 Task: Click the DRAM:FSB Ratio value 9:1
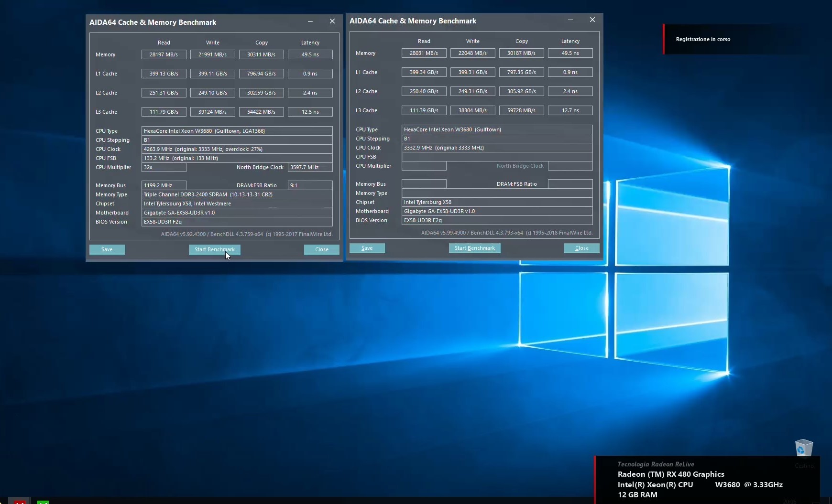(x=310, y=185)
